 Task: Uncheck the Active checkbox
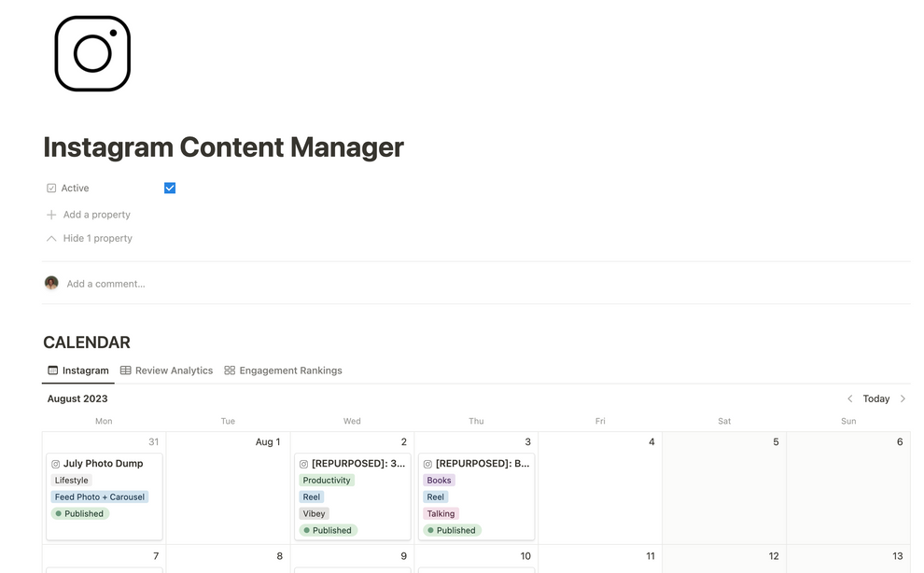pyautogui.click(x=169, y=187)
